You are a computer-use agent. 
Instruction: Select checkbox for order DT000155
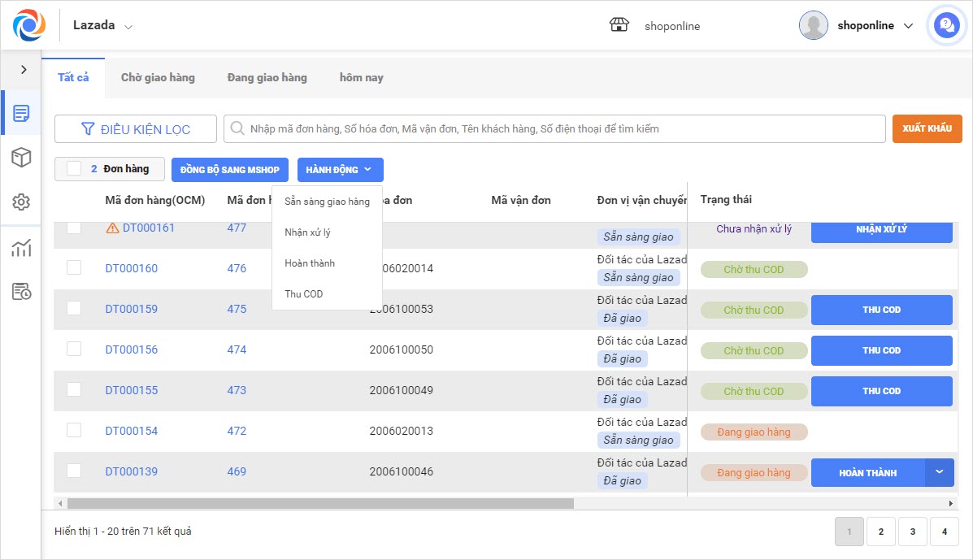(74, 390)
